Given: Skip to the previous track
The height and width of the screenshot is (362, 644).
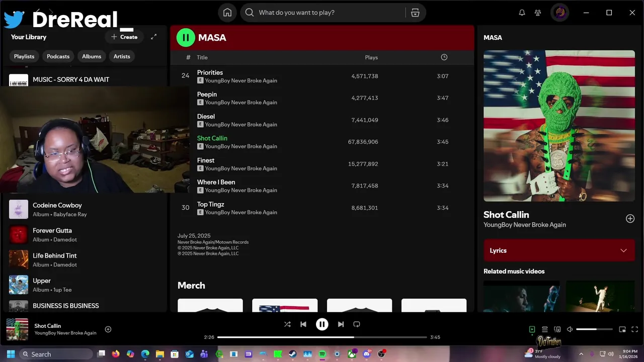Looking at the screenshot, I should (303, 324).
